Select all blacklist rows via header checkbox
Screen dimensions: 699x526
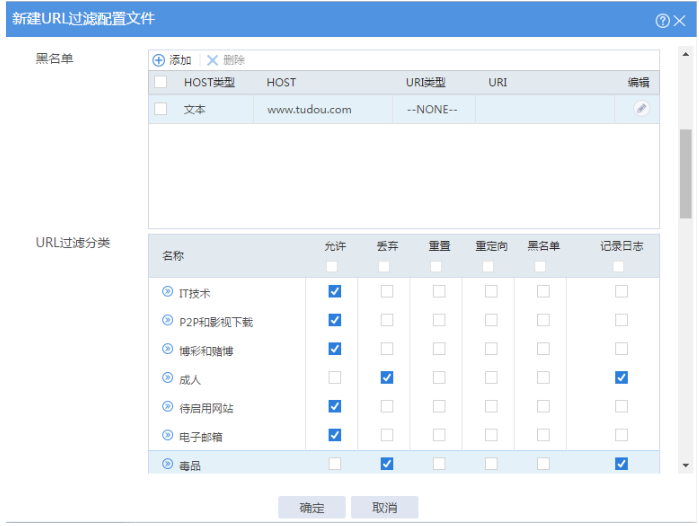tap(160, 82)
